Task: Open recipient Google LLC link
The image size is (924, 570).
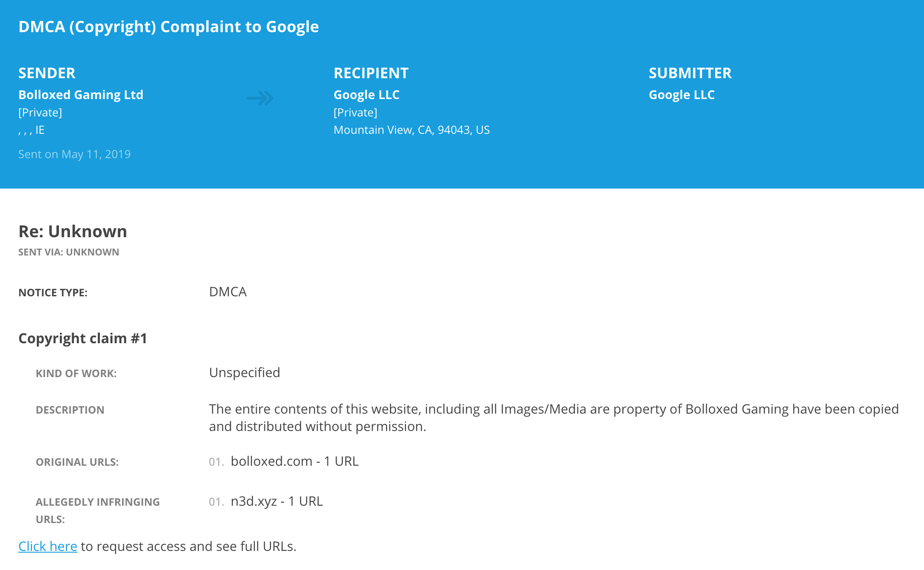Action: point(366,95)
